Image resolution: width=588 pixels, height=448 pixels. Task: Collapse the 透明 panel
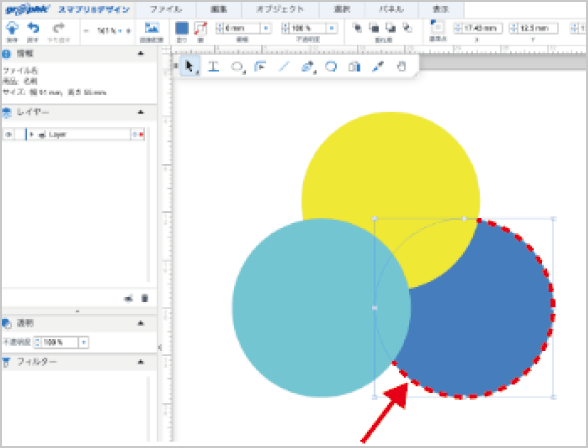tap(141, 323)
